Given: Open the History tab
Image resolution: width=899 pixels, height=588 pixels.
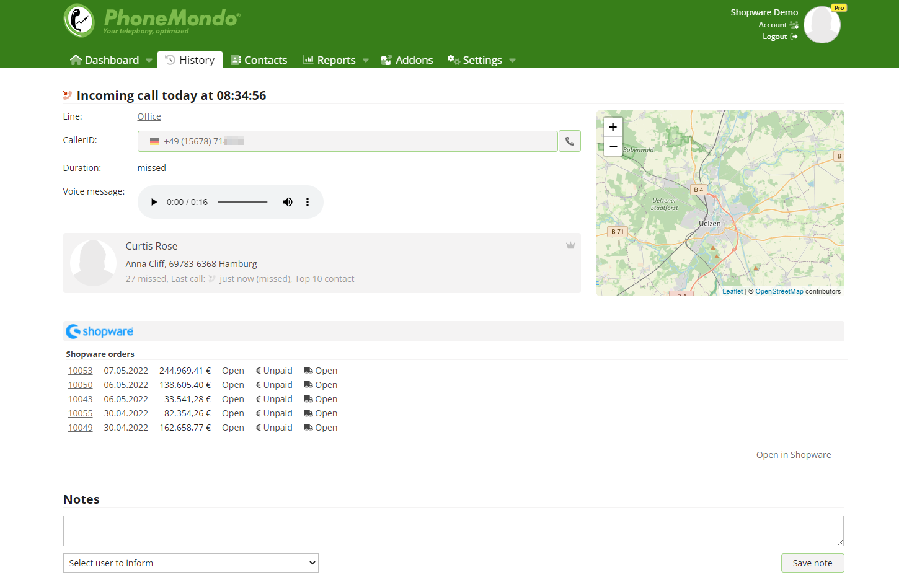Looking at the screenshot, I should (190, 60).
